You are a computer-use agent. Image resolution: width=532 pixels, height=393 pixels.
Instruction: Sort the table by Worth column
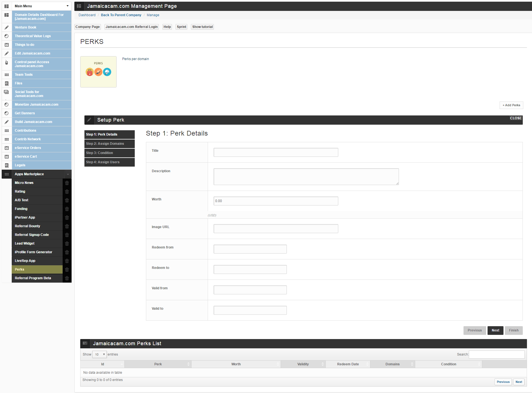(x=236, y=364)
